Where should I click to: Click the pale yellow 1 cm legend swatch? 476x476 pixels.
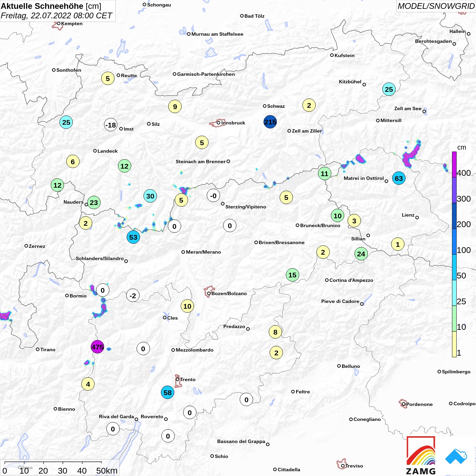[x=454, y=344]
